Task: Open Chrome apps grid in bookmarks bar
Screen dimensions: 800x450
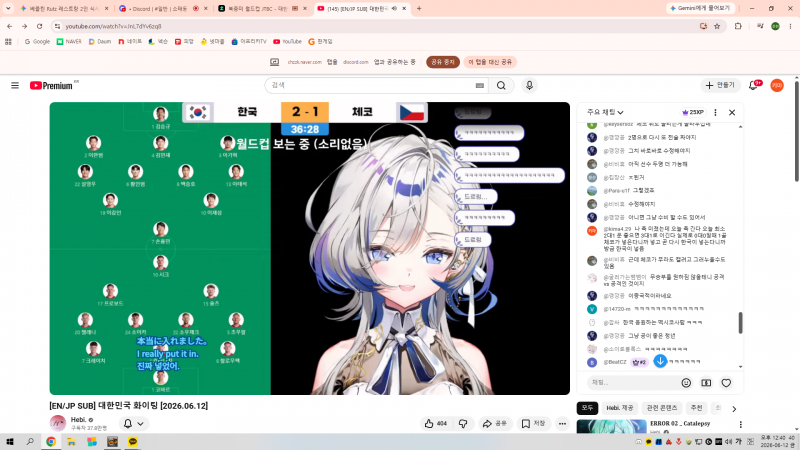Action: (x=8, y=42)
